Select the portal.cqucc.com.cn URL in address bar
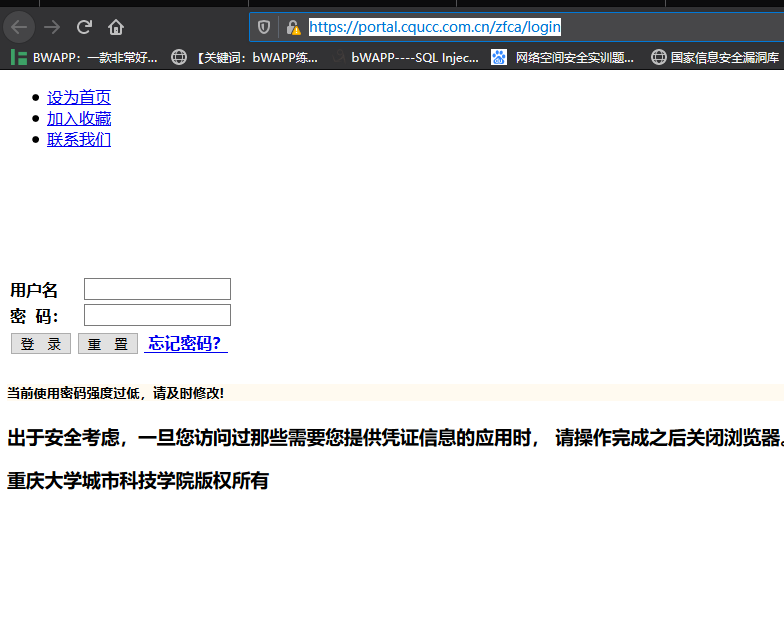Viewport: 784px width, 635px height. pos(434,26)
